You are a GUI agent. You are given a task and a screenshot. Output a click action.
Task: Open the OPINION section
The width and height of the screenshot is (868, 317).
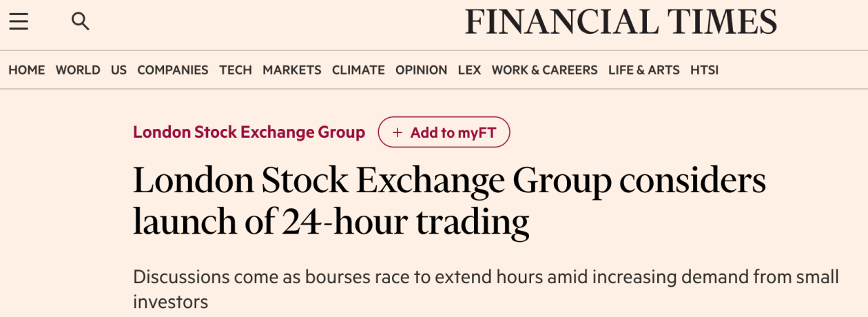pos(421,70)
